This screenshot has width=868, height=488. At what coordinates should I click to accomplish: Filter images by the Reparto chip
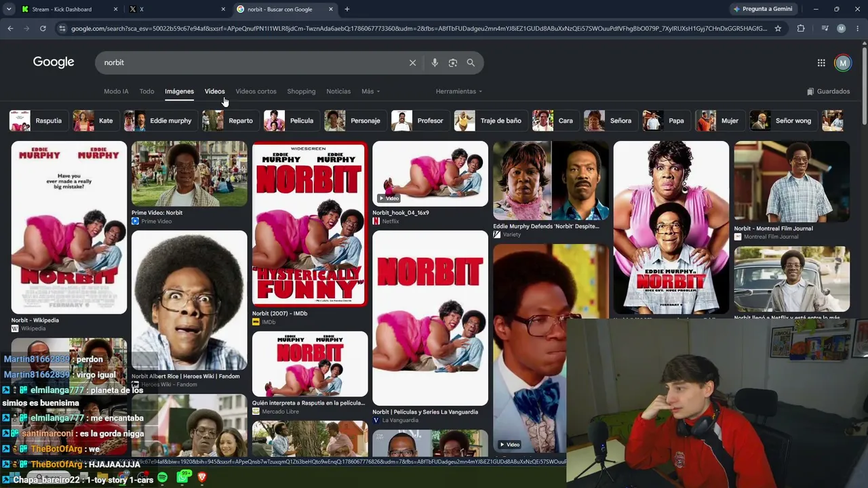(230, 121)
